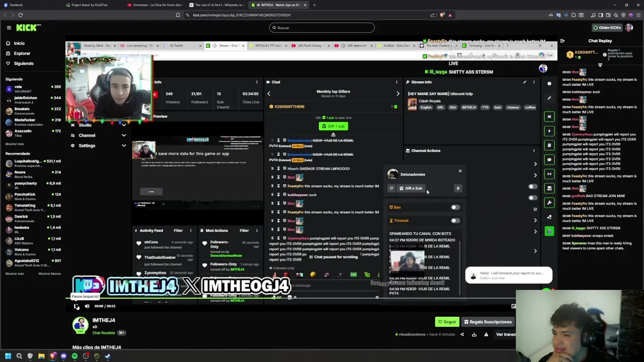Click the KICK logo

pos(28,28)
